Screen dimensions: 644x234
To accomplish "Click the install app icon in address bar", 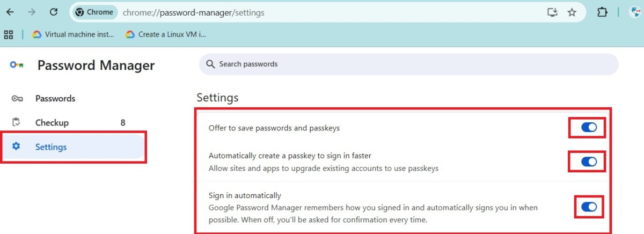I will (x=552, y=12).
